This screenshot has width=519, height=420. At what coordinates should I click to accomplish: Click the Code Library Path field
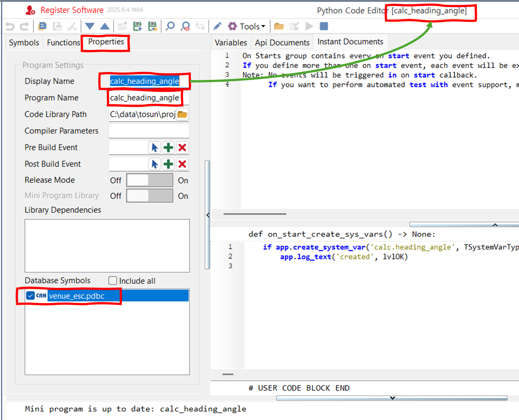pos(143,114)
